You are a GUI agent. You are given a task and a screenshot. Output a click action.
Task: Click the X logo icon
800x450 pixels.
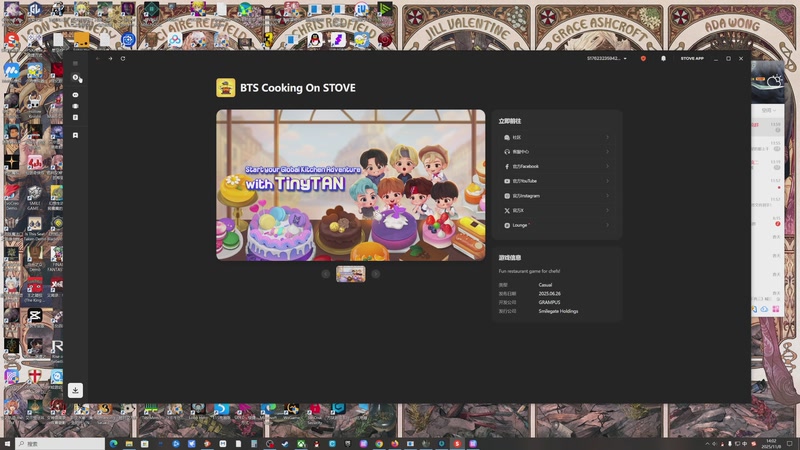click(507, 210)
